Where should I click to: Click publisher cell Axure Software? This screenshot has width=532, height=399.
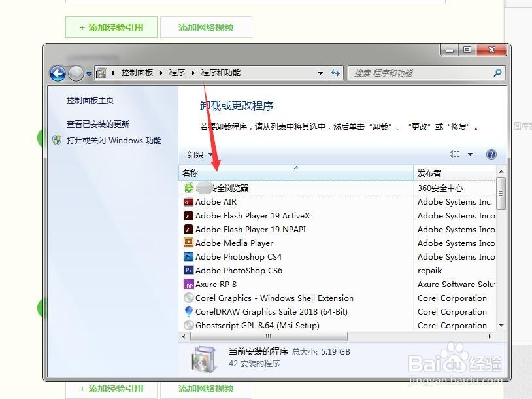(456, 285)
